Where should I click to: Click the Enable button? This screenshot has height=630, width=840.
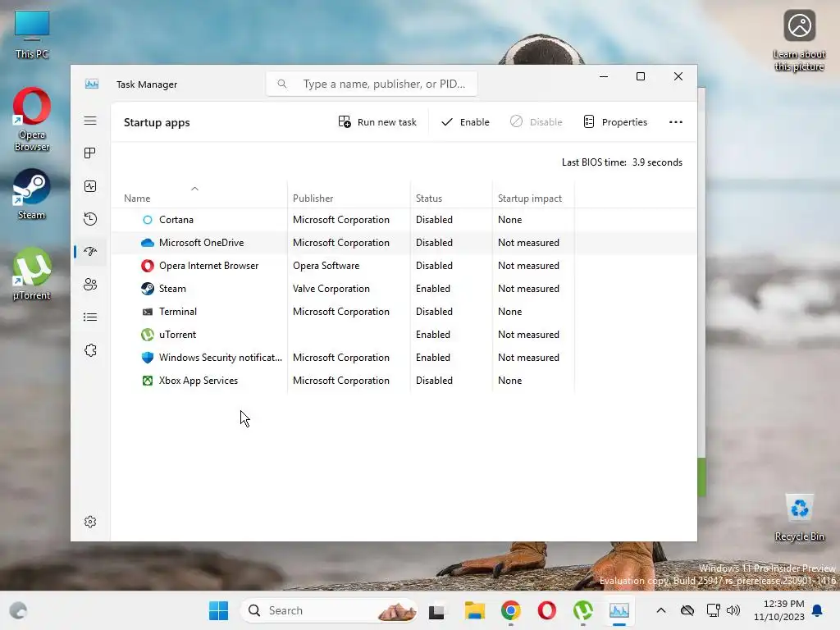tap(465, 122)
